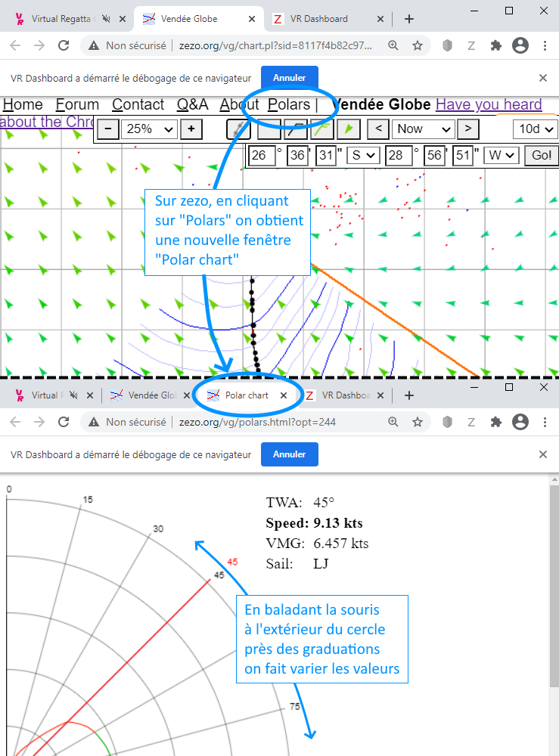The height and width of the screenshot is (756, 559).
Task: Click the latitude degrees field showing 26
Action: coord(262,156)
